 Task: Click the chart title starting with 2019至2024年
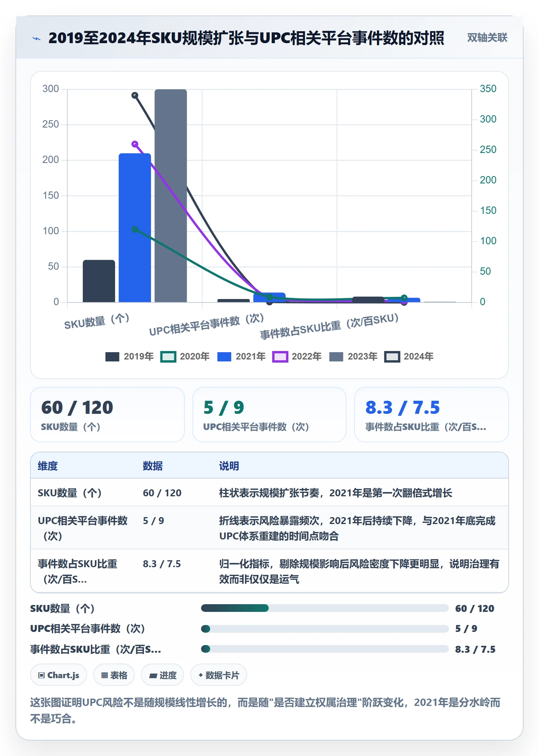coord(246,38)
